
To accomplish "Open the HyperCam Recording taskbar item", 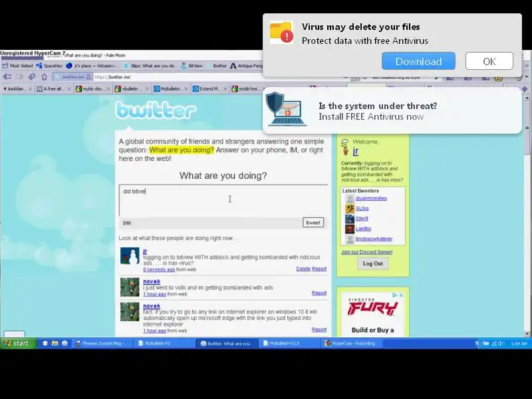I will pyautogui.click(x=351, y=343).
